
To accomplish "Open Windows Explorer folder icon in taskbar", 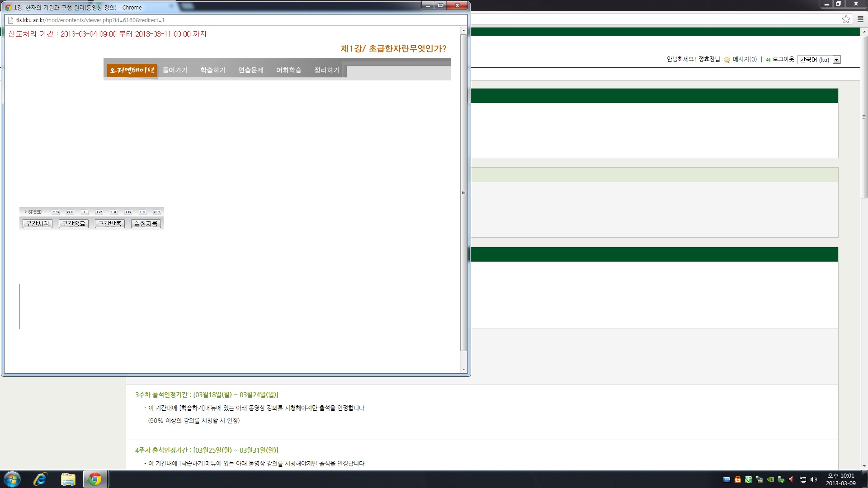I will 68,479.
